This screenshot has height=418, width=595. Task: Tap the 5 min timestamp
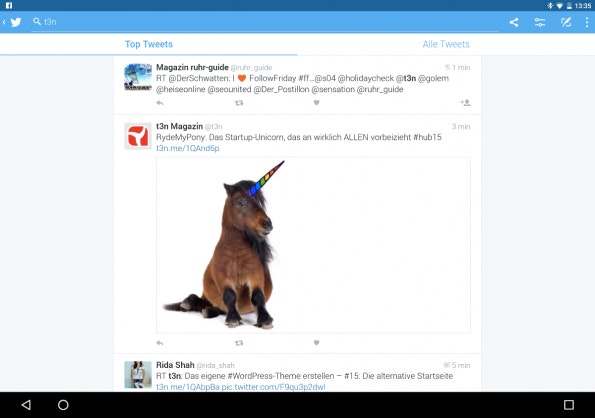pos(461,365)
